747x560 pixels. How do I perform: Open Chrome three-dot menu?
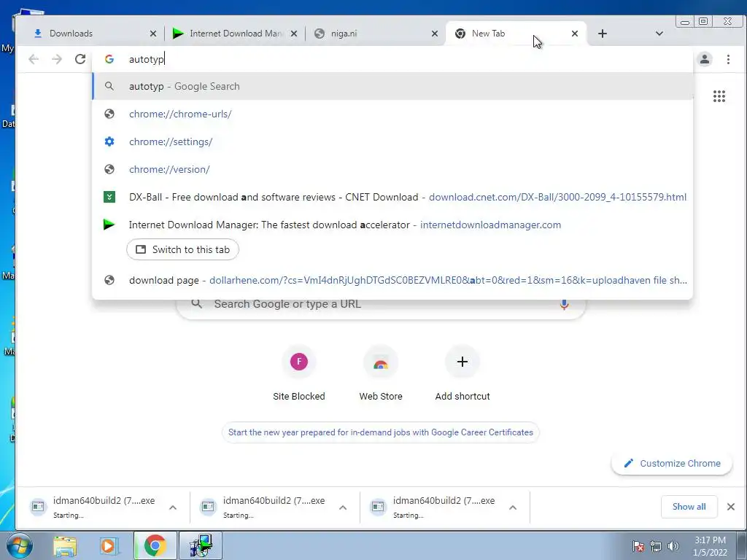728,59
